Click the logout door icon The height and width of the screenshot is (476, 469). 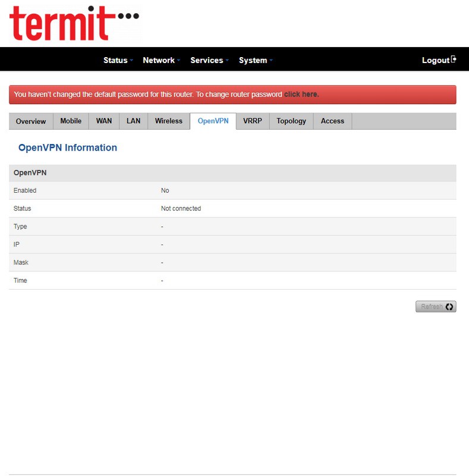pyautogui.click(x=454, y=59)
